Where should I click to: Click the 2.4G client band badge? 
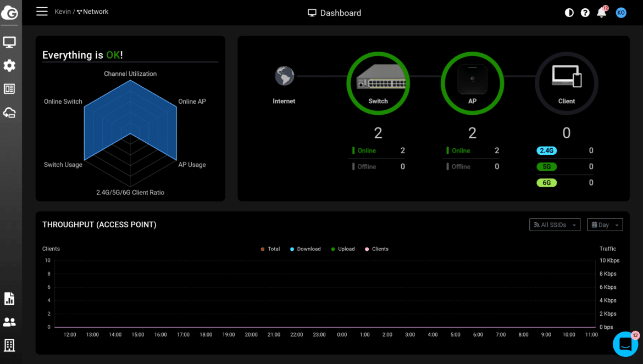(547, 150)
